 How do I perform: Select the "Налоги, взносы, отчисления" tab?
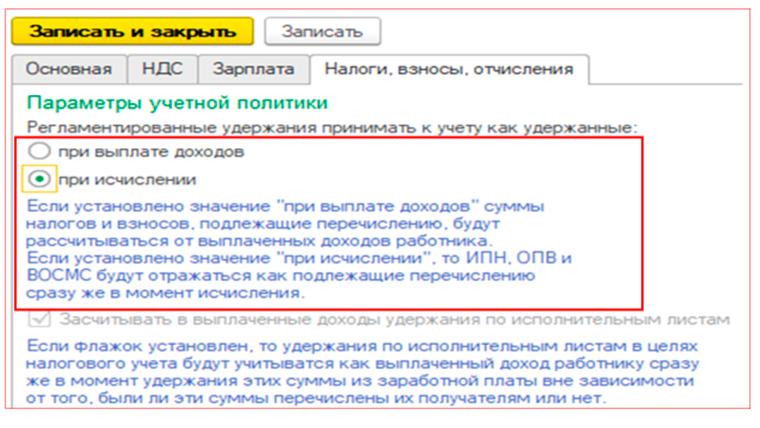coord(448,69)
